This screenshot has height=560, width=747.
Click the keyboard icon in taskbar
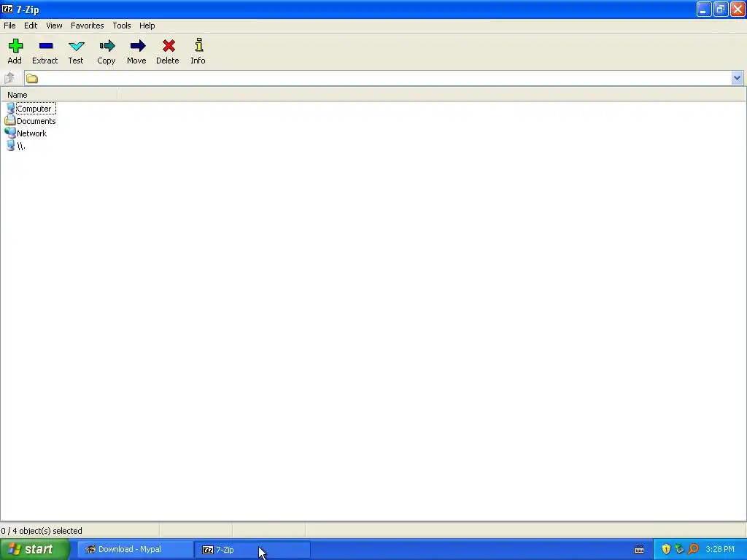click(639, 550)
